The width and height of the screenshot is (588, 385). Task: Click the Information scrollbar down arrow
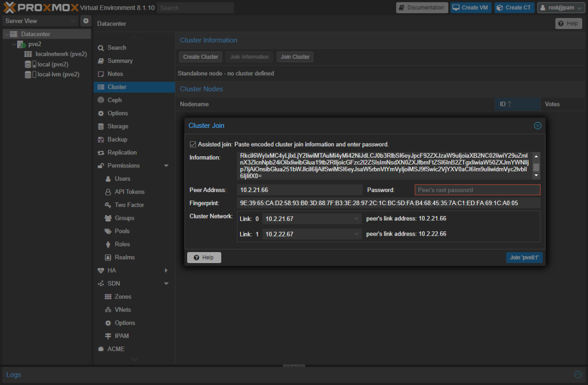click(536, 175)
